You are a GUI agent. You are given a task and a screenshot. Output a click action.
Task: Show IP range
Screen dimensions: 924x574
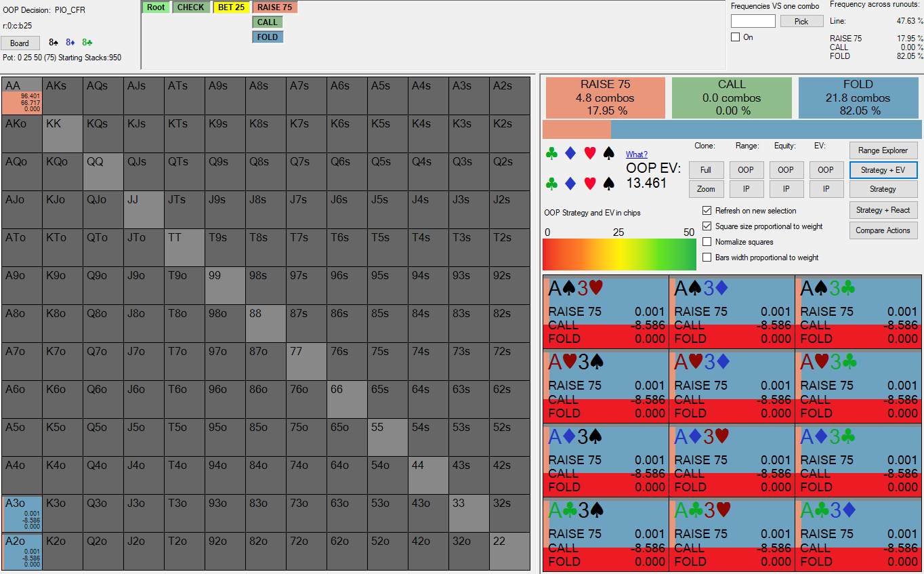[747, 189]
